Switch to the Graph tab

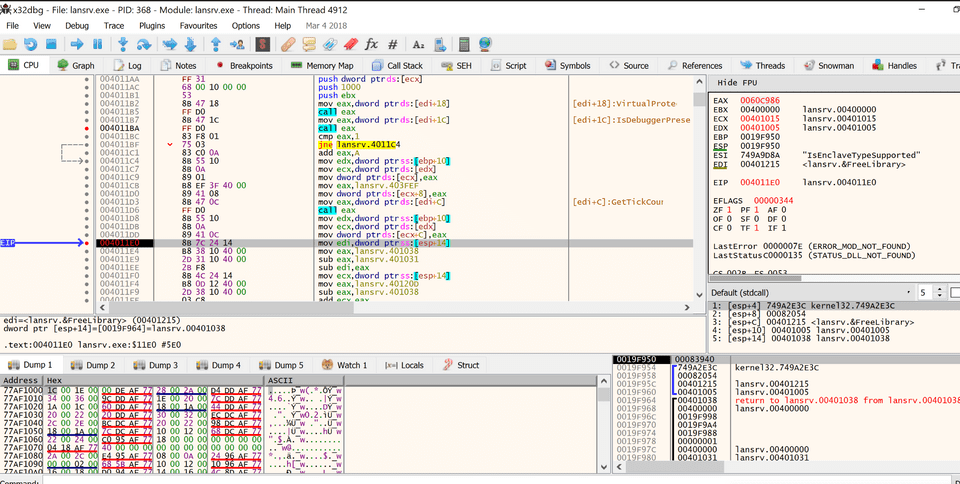tap(76, 65)
